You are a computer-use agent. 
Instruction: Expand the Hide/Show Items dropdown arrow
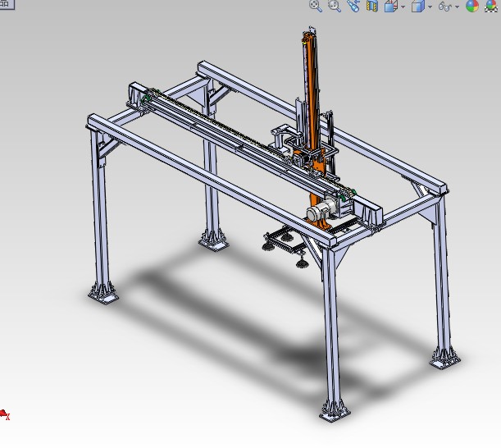pyautogui.click(x=458, y=7)
